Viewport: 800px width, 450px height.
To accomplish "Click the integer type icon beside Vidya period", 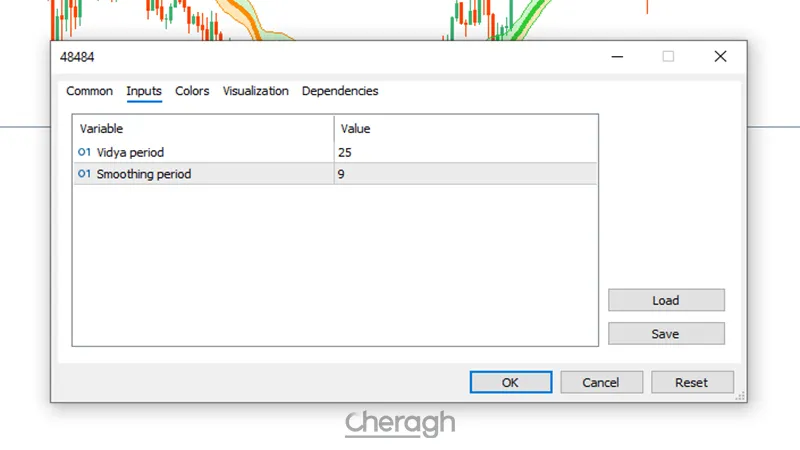I will pos(84,153).
